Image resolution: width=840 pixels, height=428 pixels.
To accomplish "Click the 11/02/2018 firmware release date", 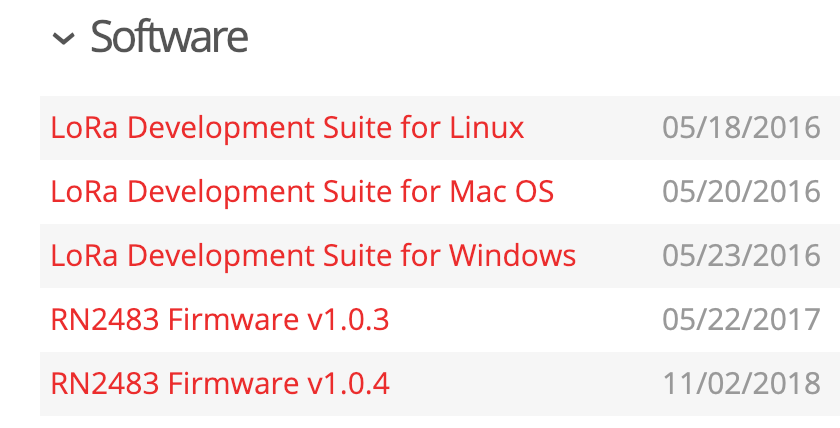I will pyautogui.click(x=741, y=384).
